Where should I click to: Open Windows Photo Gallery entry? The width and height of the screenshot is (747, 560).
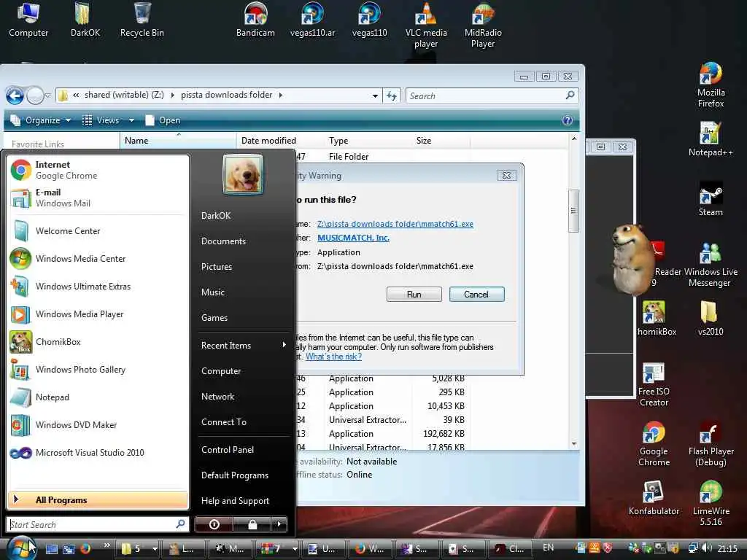tap(97, 370)
